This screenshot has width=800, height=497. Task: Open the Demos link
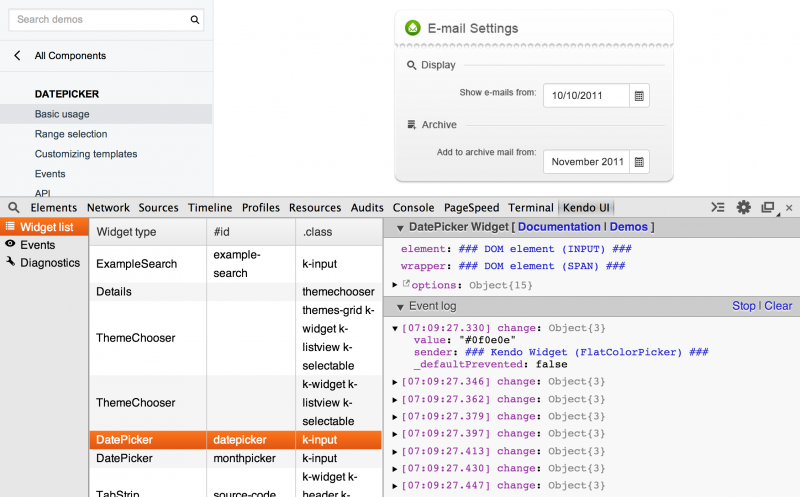pos(629,227)
